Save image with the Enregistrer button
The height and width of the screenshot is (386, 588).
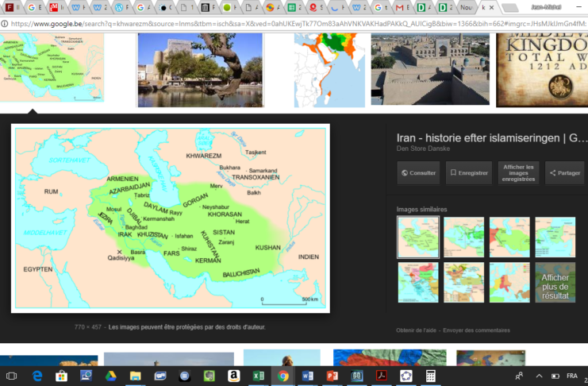click(468, 172)
